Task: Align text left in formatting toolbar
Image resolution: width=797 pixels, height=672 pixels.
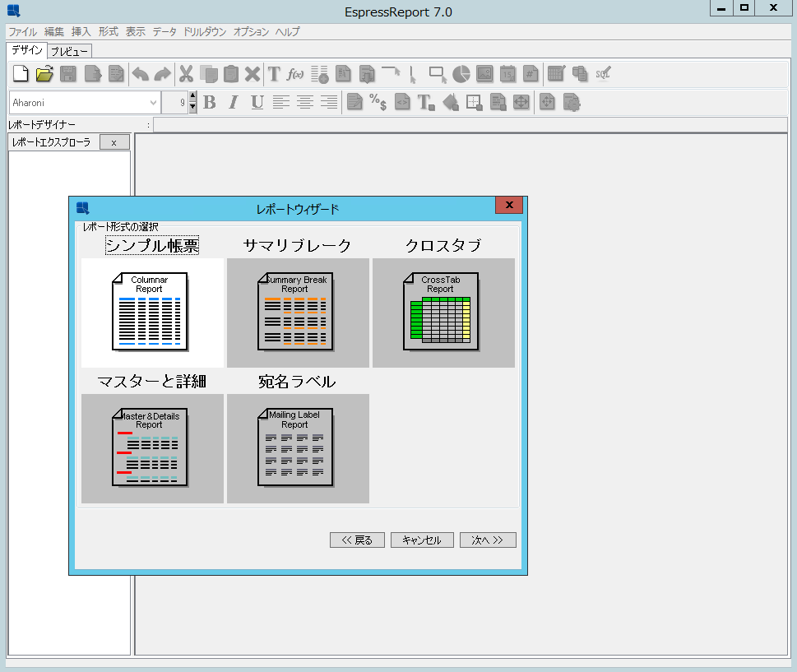Action: [x=280, y=102]
